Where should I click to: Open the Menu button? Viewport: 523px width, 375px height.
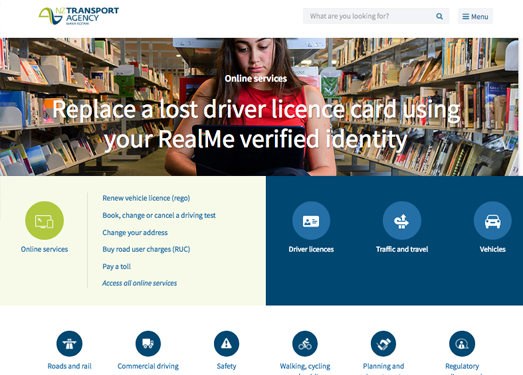click(x=475, y=16)
